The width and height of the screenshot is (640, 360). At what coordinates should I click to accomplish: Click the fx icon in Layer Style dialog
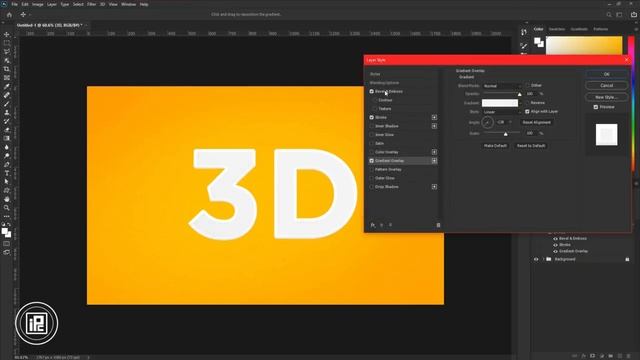373,225
